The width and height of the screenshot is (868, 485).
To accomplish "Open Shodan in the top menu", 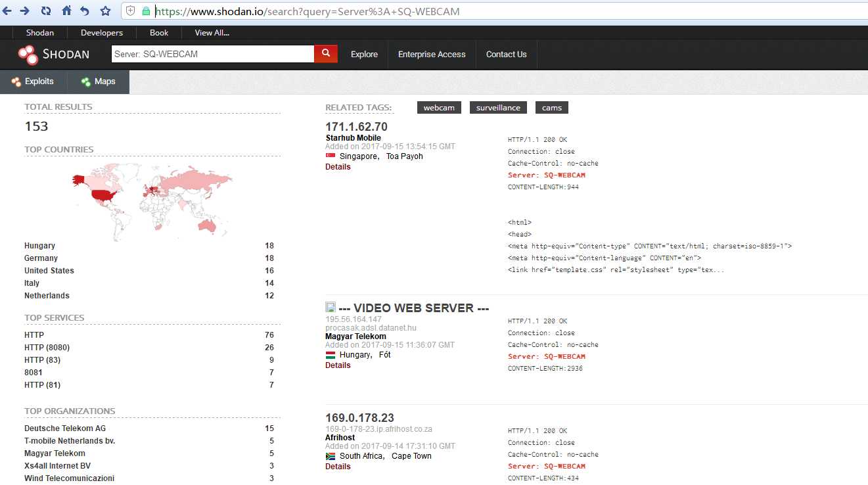I will (40, 32).
